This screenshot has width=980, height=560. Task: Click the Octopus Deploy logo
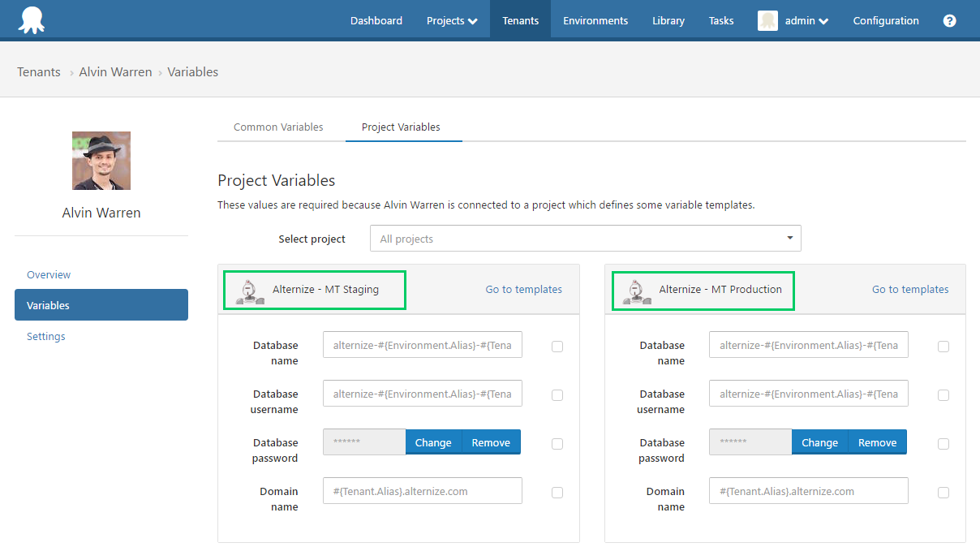click(x=31, y=19)
